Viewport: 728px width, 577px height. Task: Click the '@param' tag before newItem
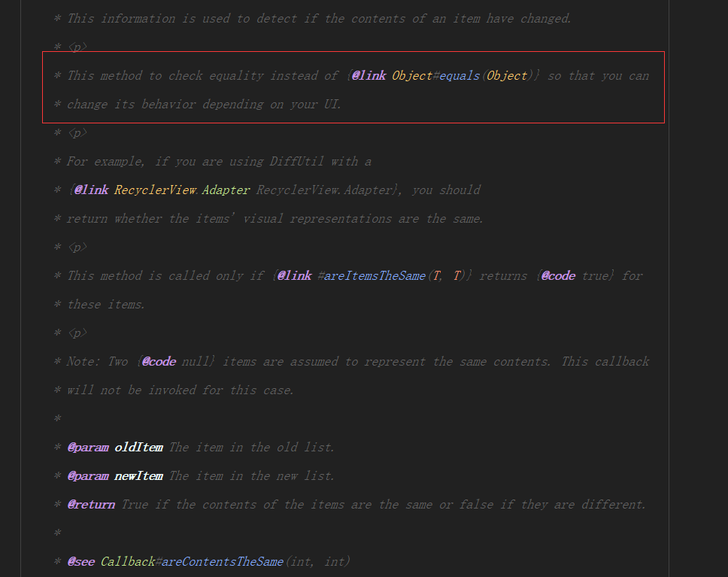pyautogui.click(x=88, y=476)
